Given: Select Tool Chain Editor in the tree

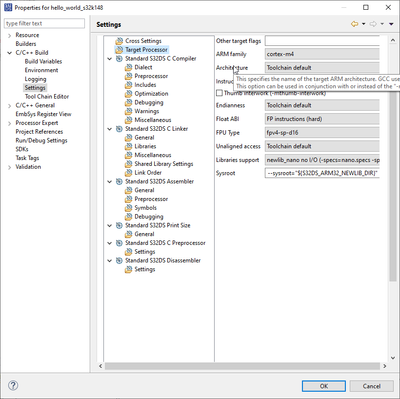Looking at the screenshot, I should (x=47, y=97).
